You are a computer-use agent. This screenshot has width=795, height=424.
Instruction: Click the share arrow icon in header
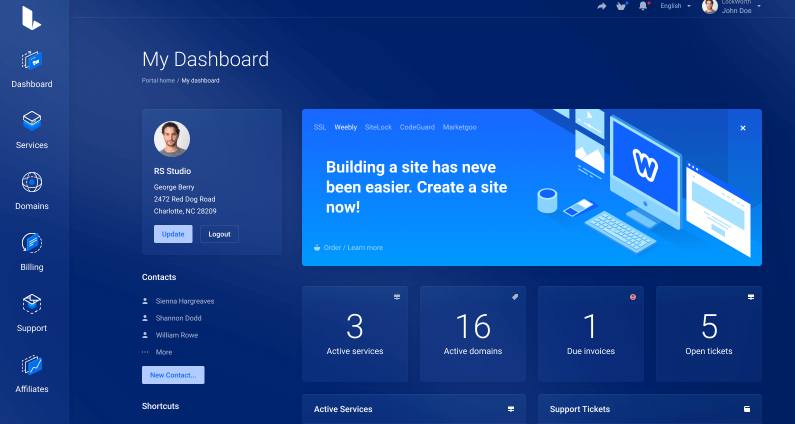point(601,6)
